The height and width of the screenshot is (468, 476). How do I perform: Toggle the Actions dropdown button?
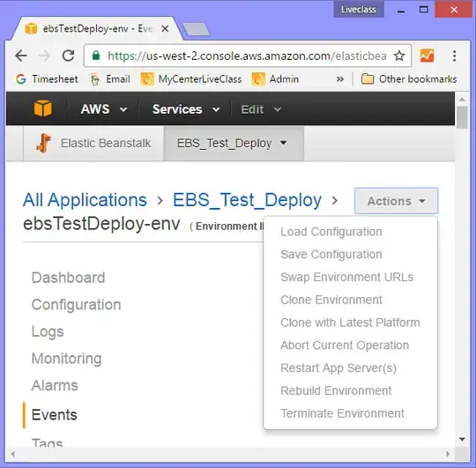coord(396,201)
